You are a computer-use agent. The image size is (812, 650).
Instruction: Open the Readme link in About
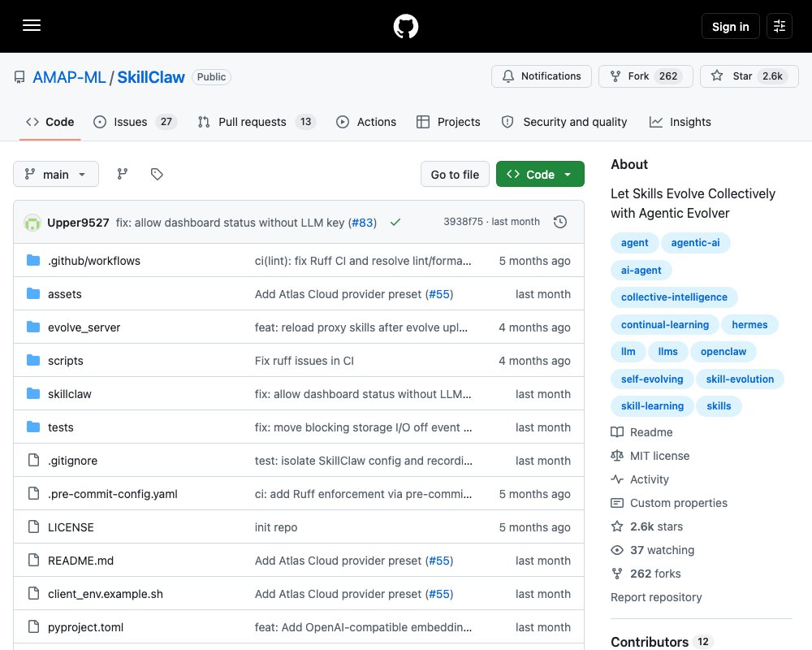[641, 432]
